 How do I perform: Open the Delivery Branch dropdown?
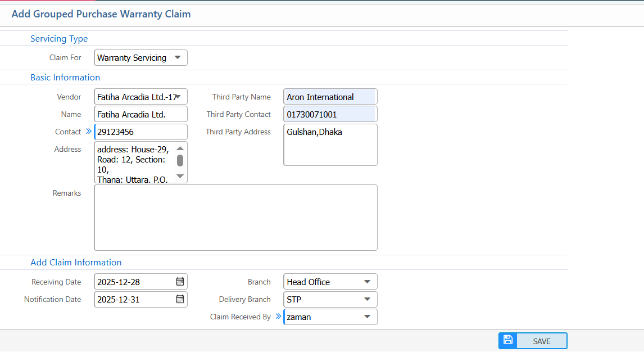coord(367,299)
